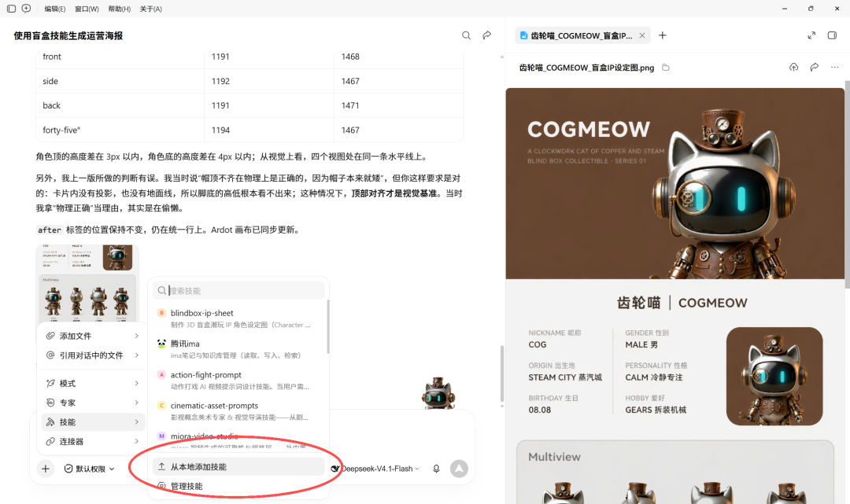Image resolution: width=850 pixels, height=504 pixels.
Task: Open the 编辑(E) menu
Action: [55, 9]
